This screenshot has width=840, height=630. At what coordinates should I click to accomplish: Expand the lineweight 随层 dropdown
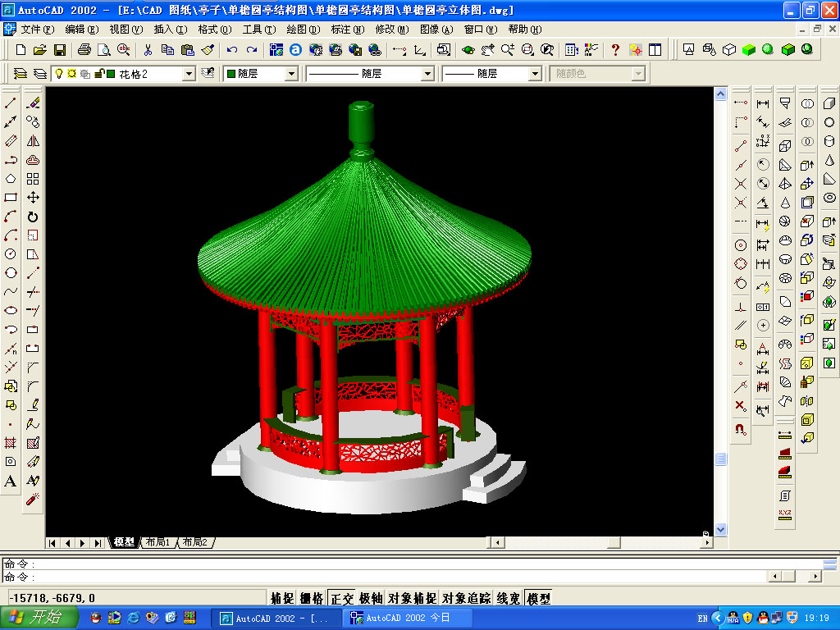tap(535, 74)
